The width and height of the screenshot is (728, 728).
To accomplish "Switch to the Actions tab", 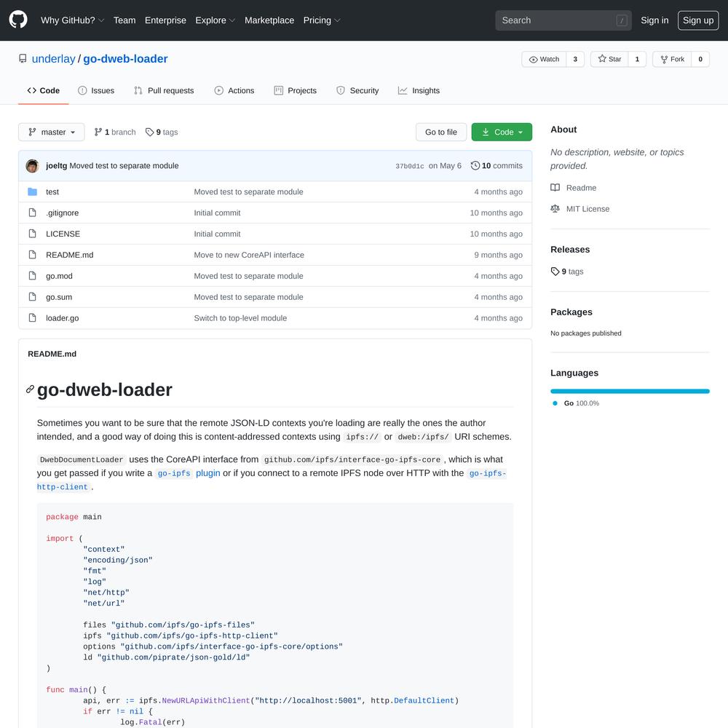I will click(234, 90).
